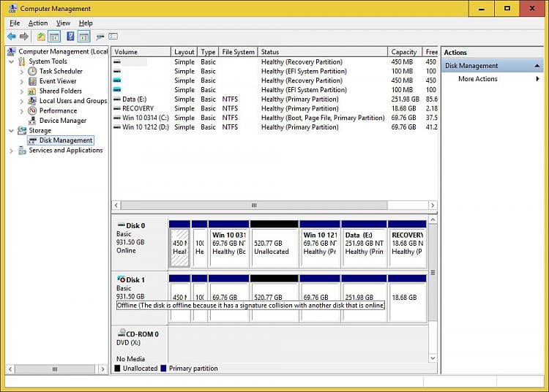The image size is (549, 392).
Task: Click the Device Manager icon
Action: (x=32, y=121)
